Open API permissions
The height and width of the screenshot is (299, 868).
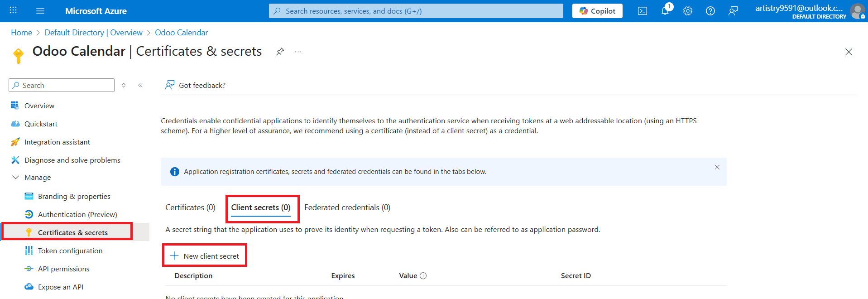(64, 269)
